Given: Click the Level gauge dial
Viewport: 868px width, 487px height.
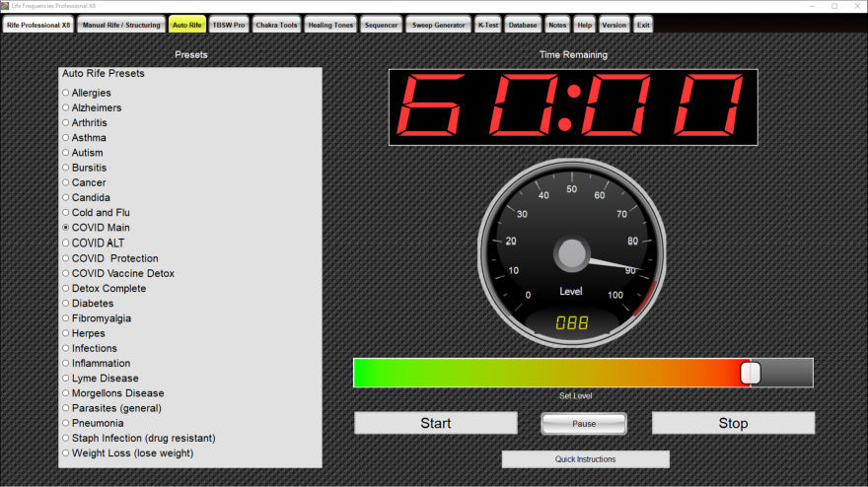Looking at the screenshot, I should pos(572,253).
